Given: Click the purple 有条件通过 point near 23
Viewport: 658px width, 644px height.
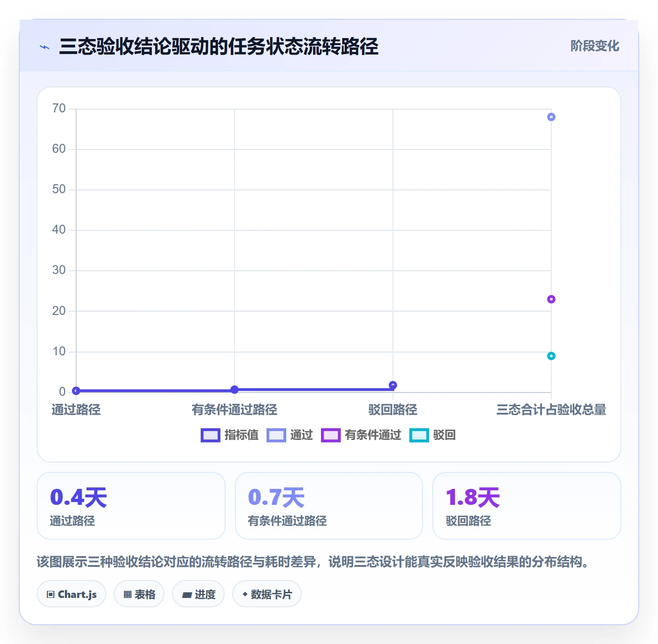Looking at the screenshot, I should pyautogui.click(x=551, y=299).
